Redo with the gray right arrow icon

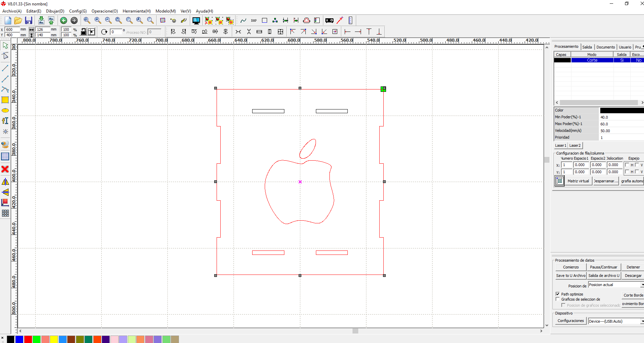tap(74, 20)
